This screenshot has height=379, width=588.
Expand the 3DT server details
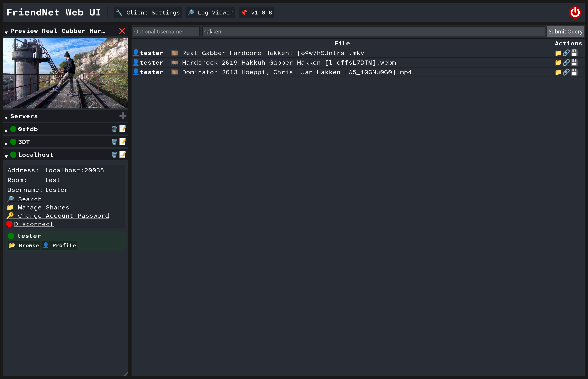6,143
